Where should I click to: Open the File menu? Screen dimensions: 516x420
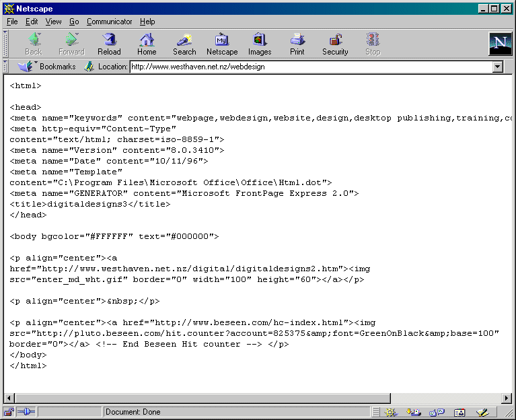(x=12, y=22)
